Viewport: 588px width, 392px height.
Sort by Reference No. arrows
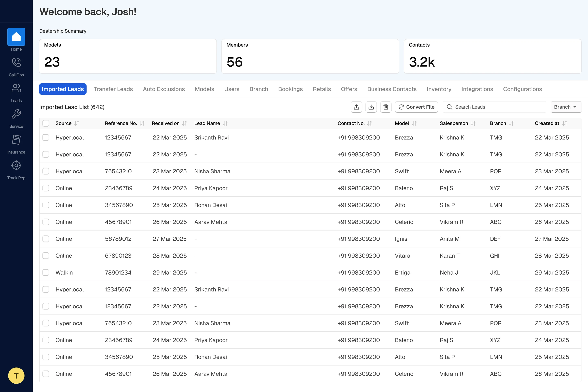click(x=142, y=123)
